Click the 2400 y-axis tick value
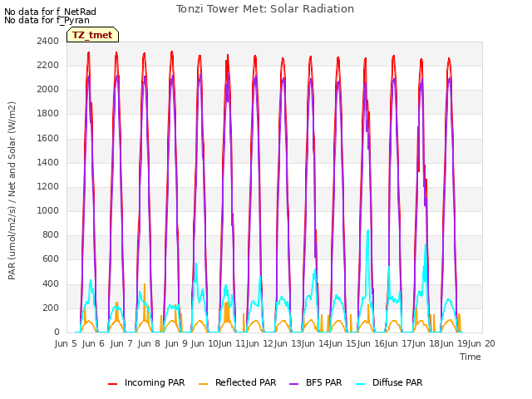This screenshot has height=399, width=532. point(48,41)
